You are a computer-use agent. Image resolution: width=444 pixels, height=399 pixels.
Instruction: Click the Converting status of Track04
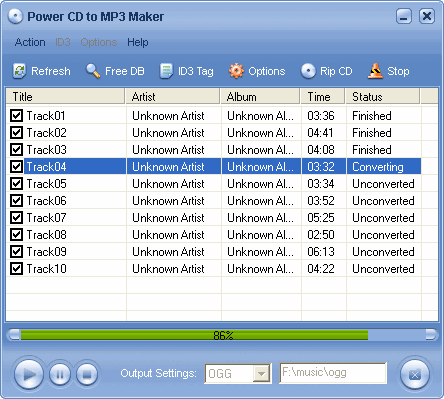[x=378, y=167]
